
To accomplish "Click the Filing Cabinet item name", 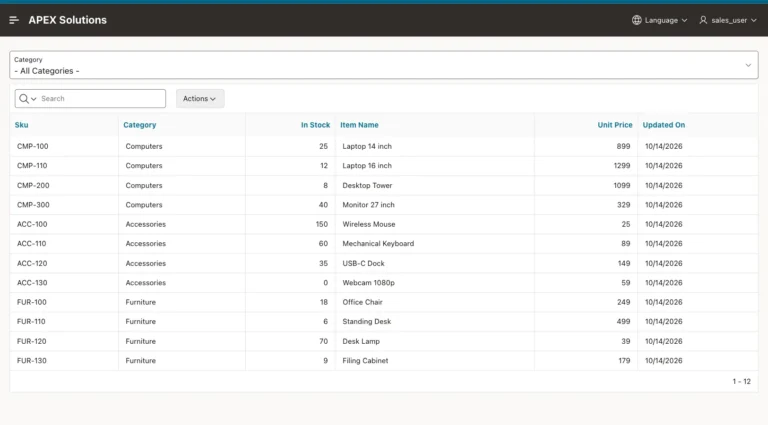I will click(365, 360).
